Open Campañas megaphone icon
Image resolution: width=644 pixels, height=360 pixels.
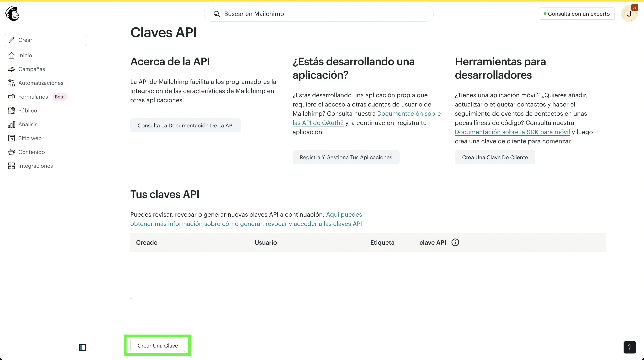point(11,69)
